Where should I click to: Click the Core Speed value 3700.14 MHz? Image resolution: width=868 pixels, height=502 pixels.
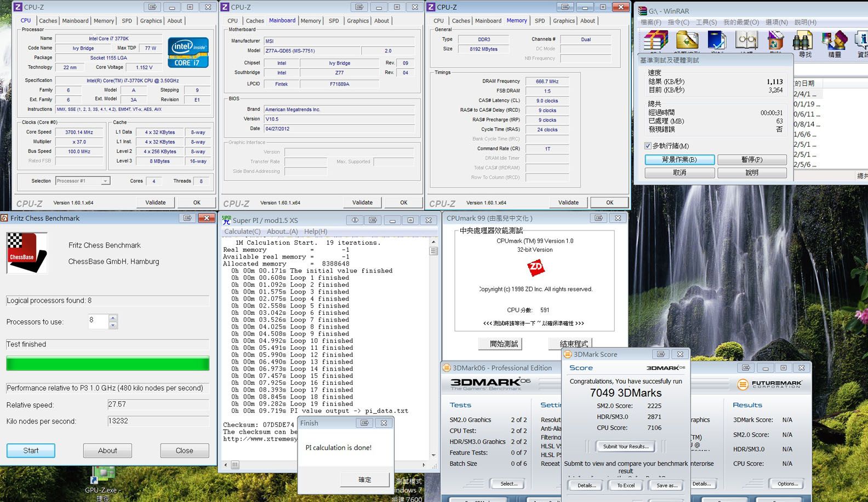[x=79, y=132]
